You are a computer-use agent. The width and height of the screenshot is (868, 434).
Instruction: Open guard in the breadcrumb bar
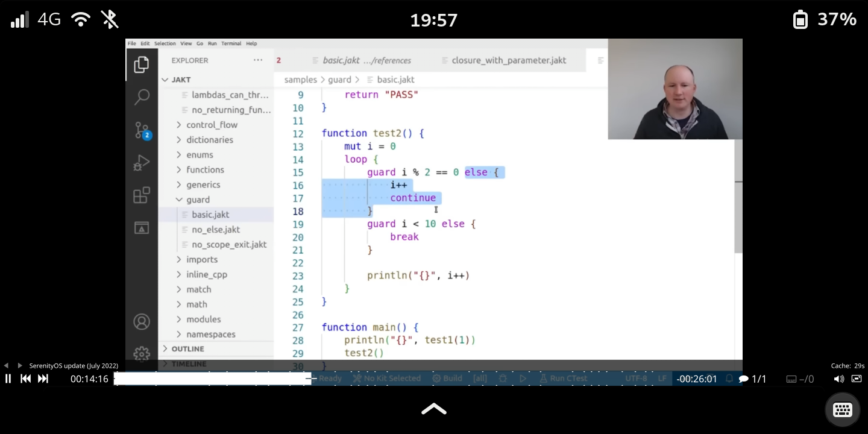click(x=339, y=80)
